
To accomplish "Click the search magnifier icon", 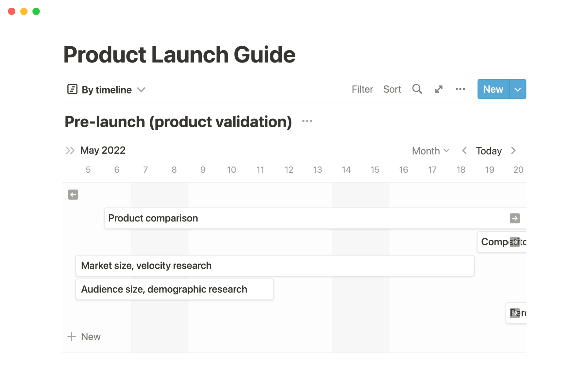I will tap(417, 89).
